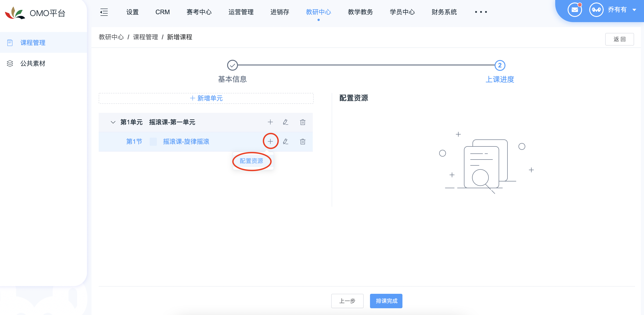This screenshot has width=644, height=315.
Task: Click the 上一步 button
Action: click(x=347, y=301)
